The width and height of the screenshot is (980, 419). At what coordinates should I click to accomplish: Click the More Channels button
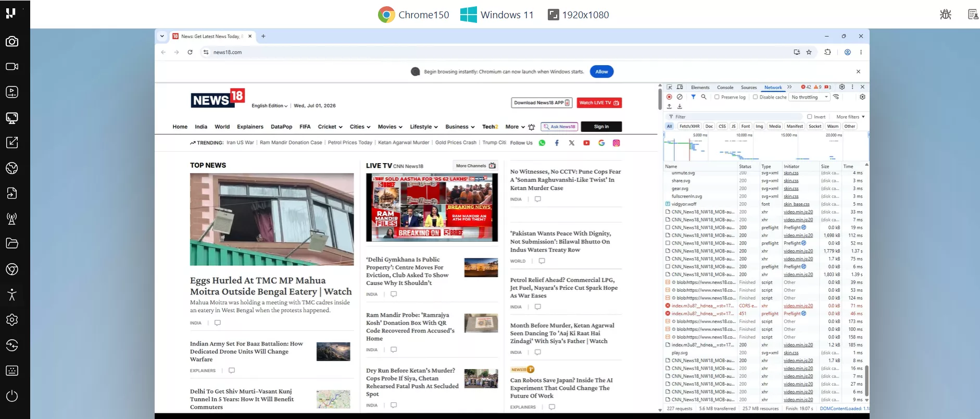coord(475,166)
